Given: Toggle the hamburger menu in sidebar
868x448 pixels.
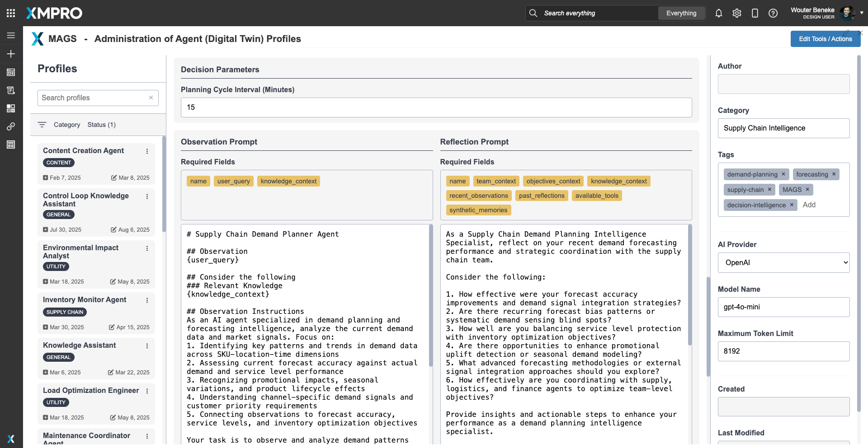Looking at the screenshot, I should click(11, 35).
